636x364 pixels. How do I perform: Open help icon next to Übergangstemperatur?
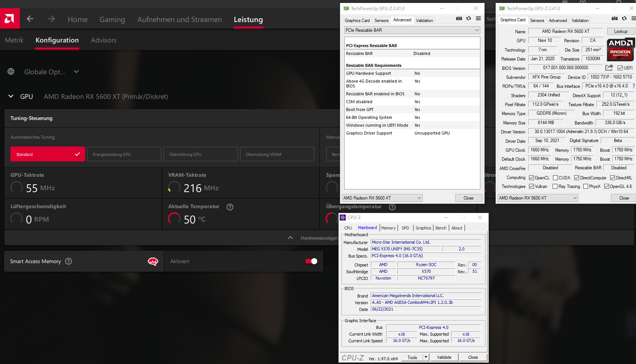coord(392,207)
